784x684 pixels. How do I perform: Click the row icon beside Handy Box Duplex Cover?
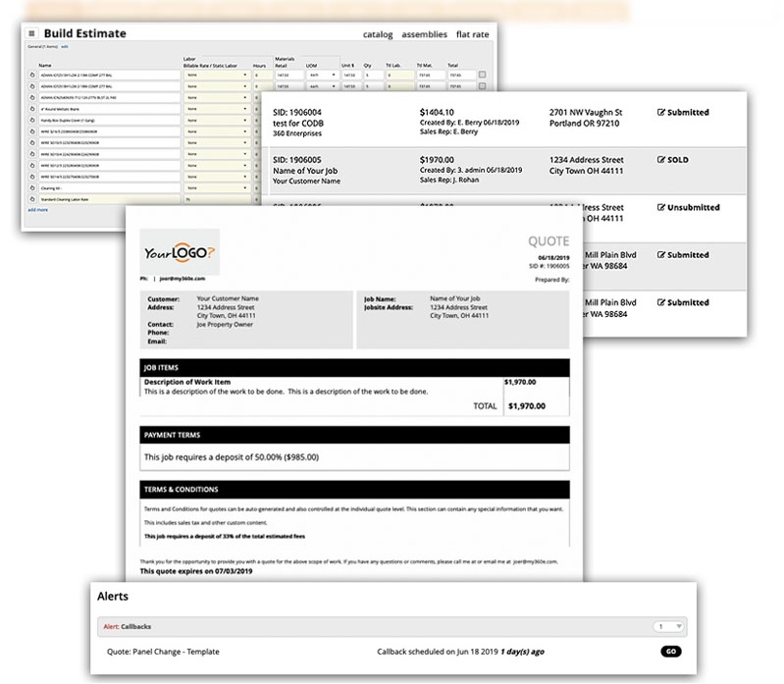pyautogui.click(x=31, y=120)
